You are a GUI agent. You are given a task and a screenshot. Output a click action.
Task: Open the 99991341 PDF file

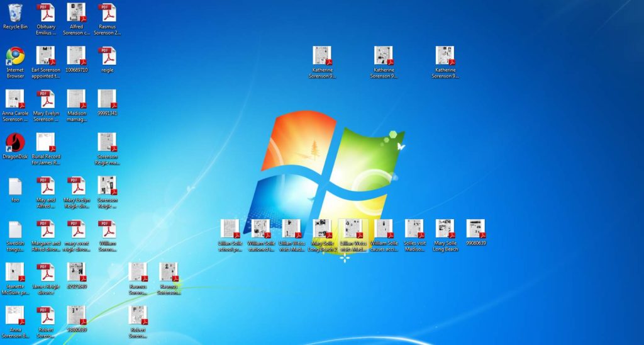[x=107, y=99]
